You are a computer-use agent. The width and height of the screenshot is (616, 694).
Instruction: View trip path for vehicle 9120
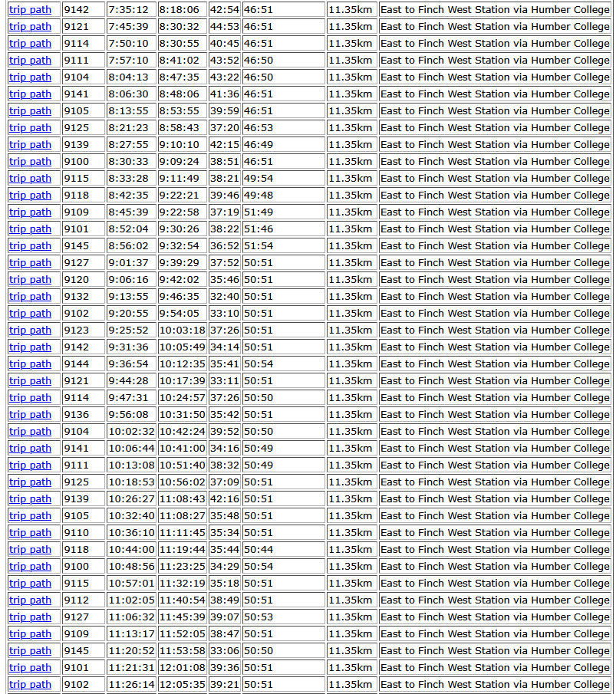click(30, 280)
